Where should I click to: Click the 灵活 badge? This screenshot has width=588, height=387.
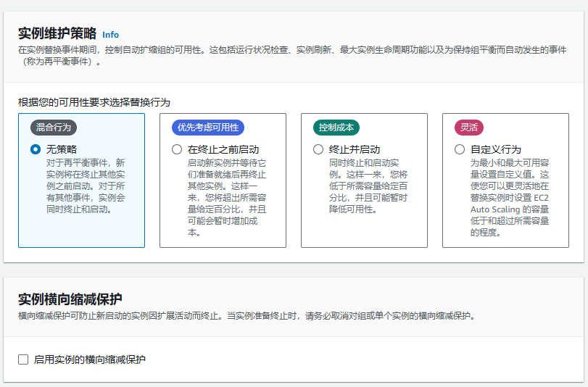469,128
